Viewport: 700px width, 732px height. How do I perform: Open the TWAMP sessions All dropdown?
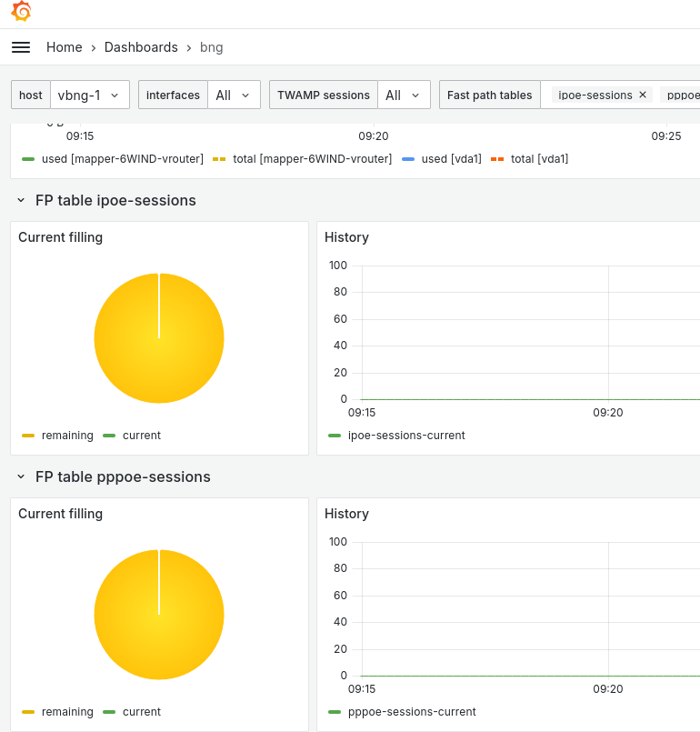[x=404, y=95]
